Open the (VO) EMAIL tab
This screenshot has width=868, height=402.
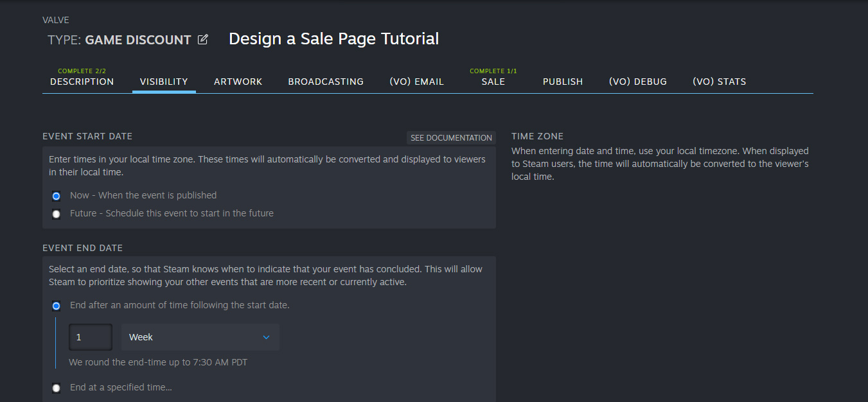click(x=416, y=81)
